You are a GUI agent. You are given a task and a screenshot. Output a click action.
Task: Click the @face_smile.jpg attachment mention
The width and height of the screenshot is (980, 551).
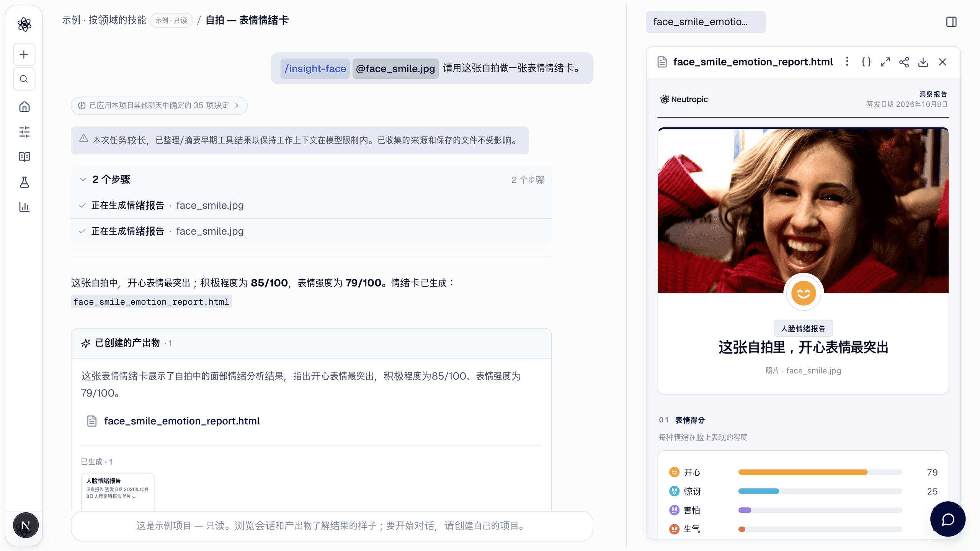[x=395, y=68]
